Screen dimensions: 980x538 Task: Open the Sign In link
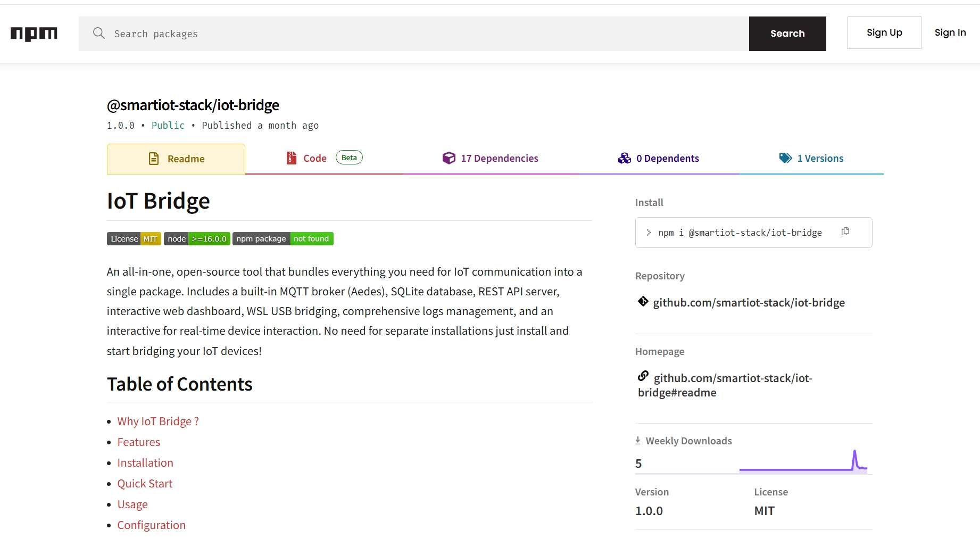(950, 32)
